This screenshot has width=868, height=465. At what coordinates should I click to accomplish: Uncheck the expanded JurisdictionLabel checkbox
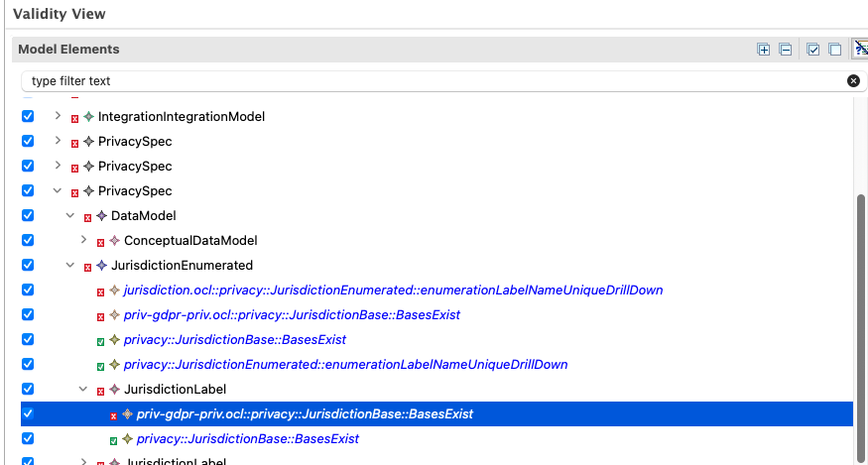coord(28,389)
